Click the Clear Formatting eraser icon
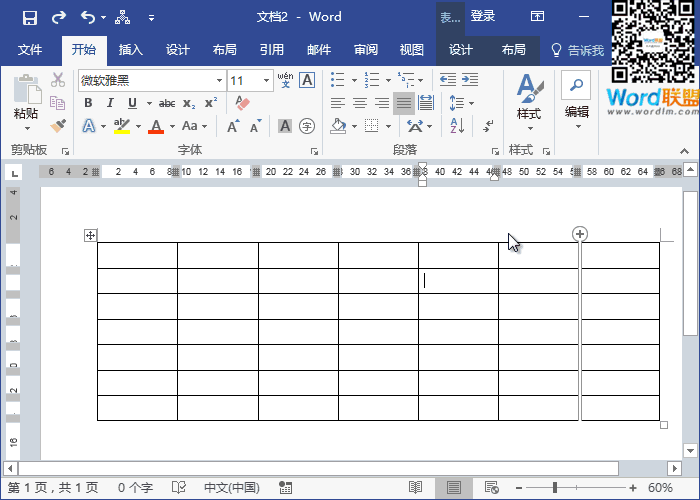This screenshot has width=700, height=500. (x=242, y=103)
